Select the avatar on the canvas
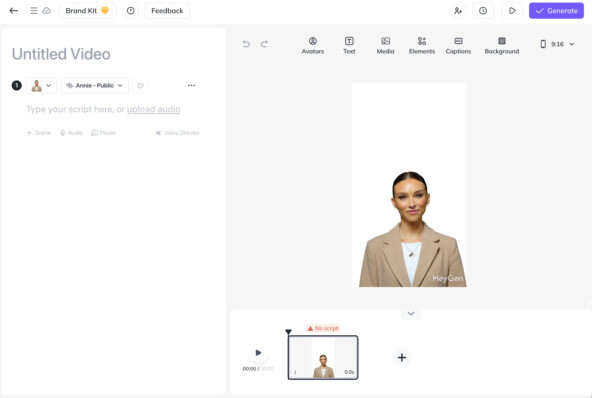592x398 pixels. coord(412,230)
